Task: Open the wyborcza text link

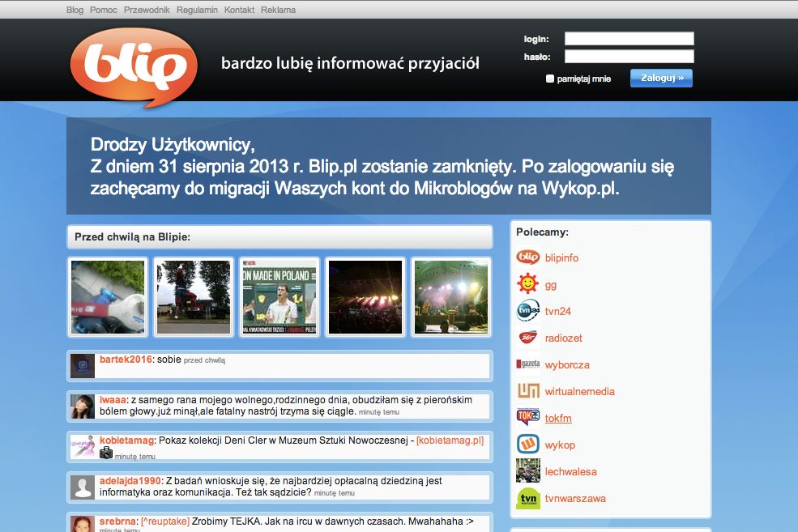Action: (567, 365)
